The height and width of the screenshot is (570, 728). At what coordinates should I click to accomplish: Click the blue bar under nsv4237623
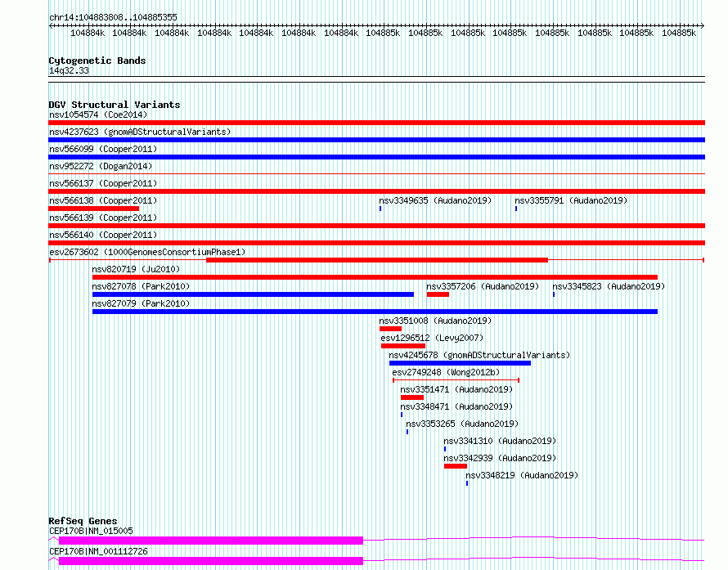tap(376, 140)
